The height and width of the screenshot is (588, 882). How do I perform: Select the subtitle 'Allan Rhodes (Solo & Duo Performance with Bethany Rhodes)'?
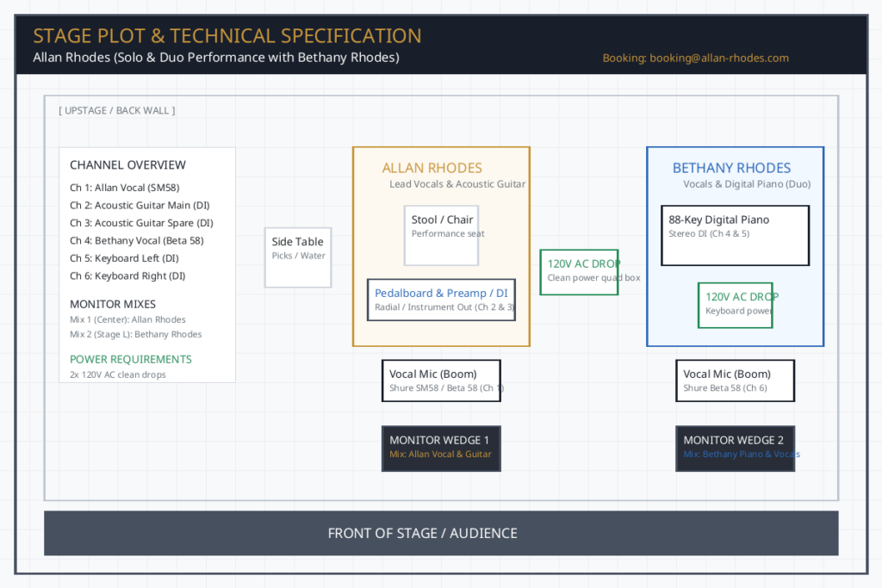click(x=216, y=58)
